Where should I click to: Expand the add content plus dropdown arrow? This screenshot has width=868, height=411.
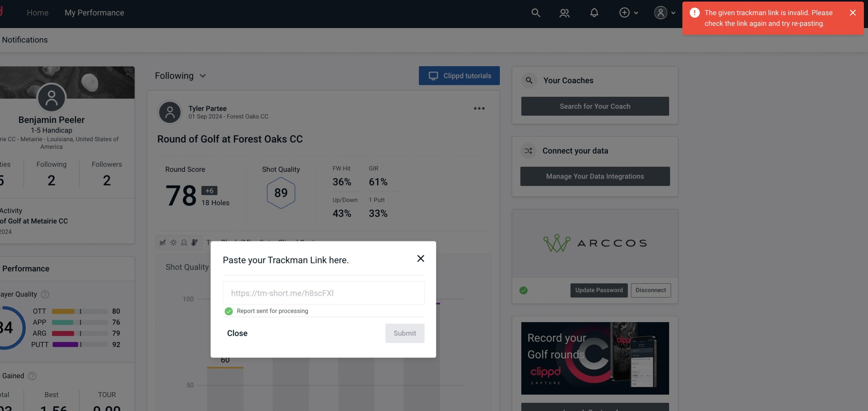[x=636, y=12]
